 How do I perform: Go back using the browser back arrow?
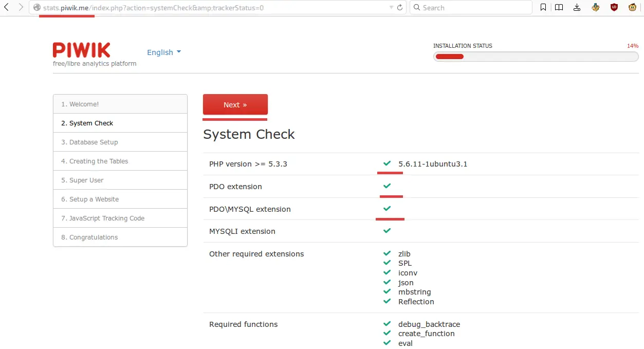coord(7,7)
